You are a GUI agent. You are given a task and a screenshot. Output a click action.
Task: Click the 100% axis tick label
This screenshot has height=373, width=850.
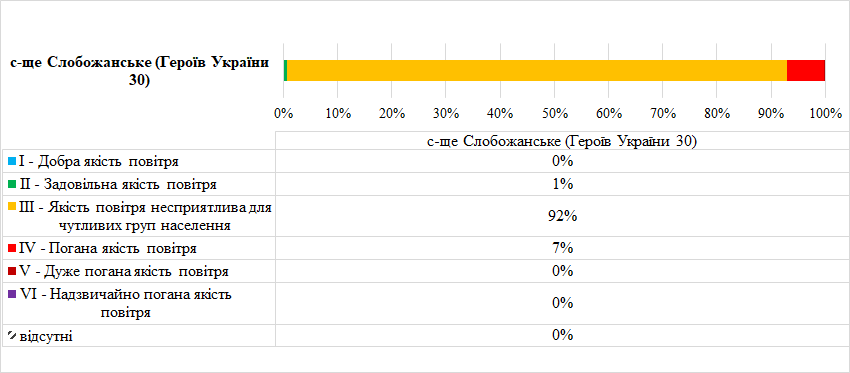click(x=825, y=114)
